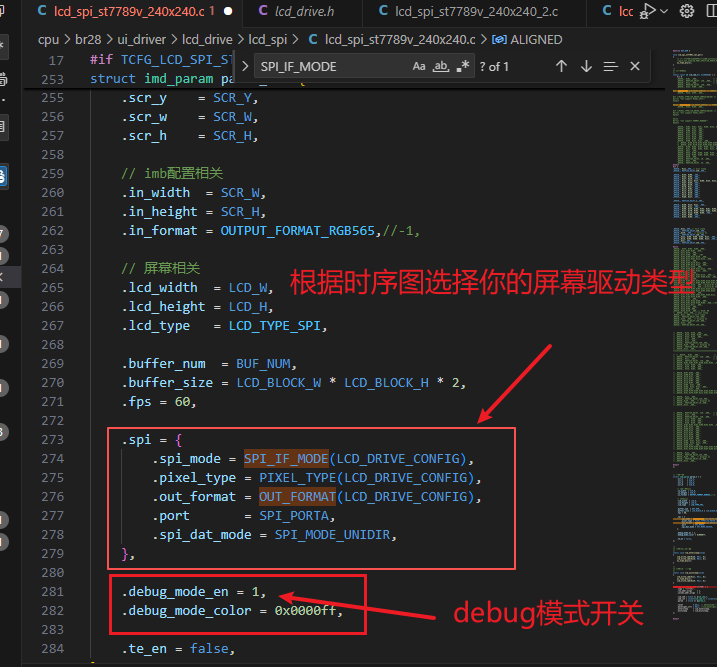Image resolution: width=717 pixels, height=667 pixels.
Task: Split the editor with the layout icon
Action: (712, 11)
